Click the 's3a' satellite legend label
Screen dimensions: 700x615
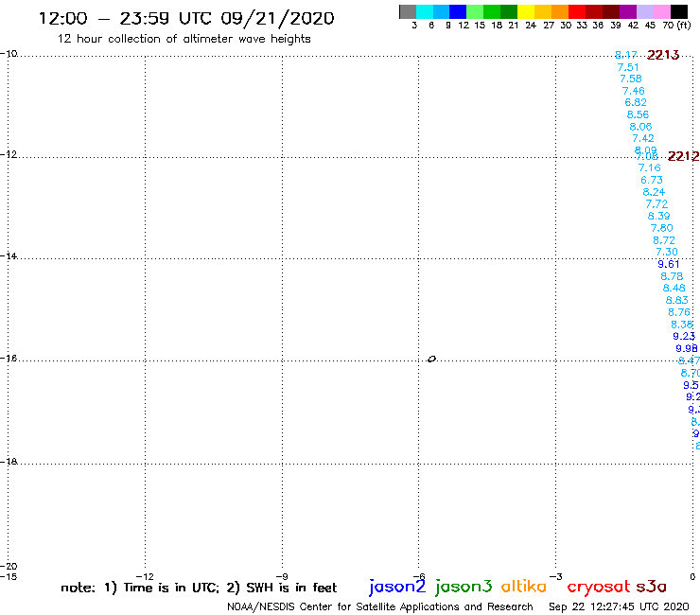tap(651, 587)
